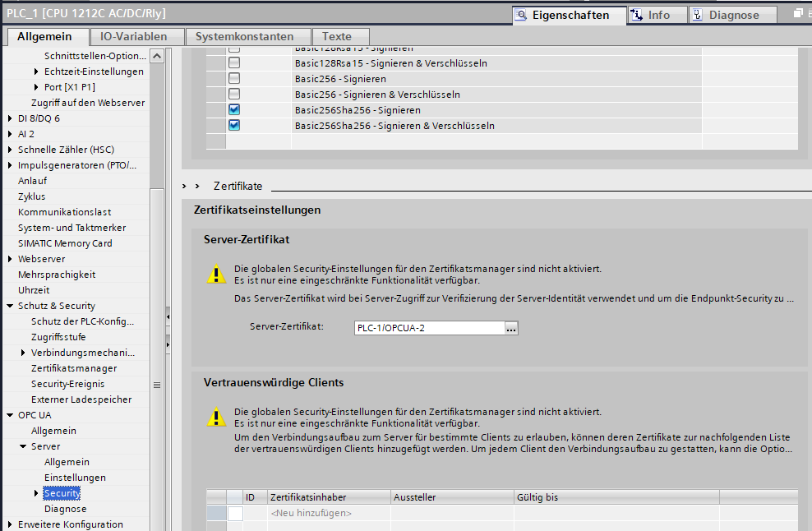
Task: Click the Server-Zertifikat input field
Action: [x=430, y=328]
